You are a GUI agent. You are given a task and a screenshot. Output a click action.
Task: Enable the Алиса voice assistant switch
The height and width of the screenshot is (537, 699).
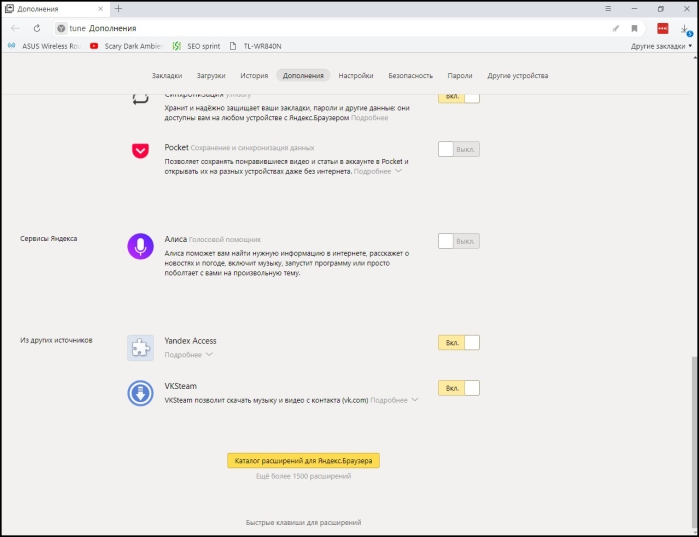pyautogui.click(x=459, y=241)
